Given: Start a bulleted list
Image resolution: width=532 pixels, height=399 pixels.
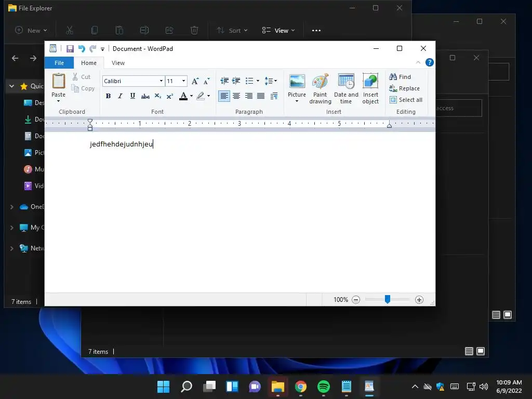Looking at the screenshot, I should 249,81.
